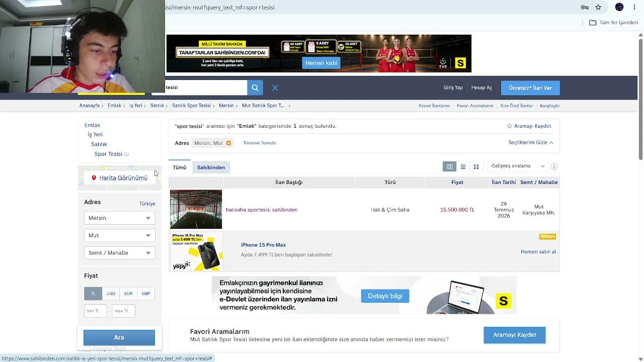Remove the Mersin, Mut address filter tag

(228, 143)
